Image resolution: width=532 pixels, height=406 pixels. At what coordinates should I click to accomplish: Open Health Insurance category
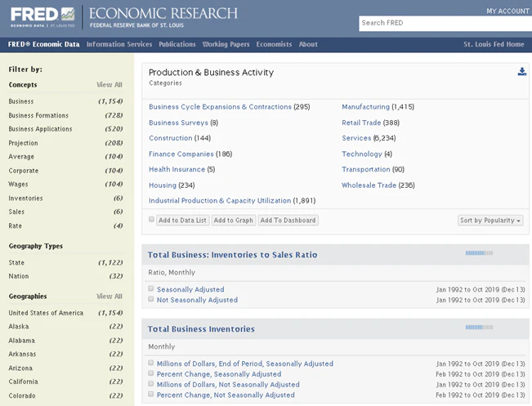[177, 169]
